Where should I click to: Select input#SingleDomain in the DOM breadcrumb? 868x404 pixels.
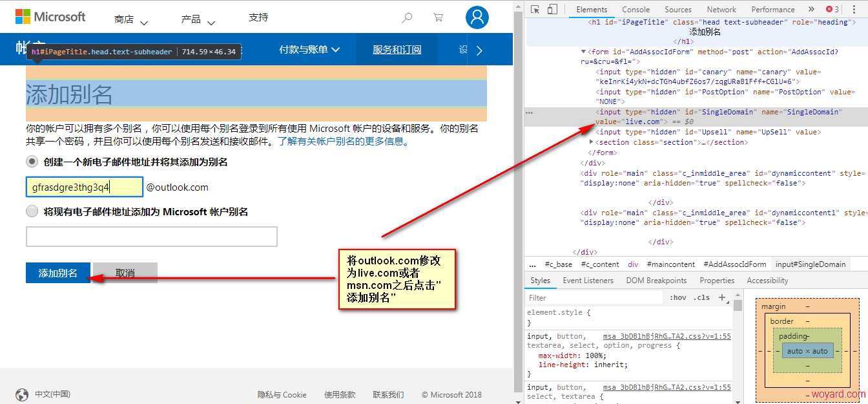click(811, 264)
